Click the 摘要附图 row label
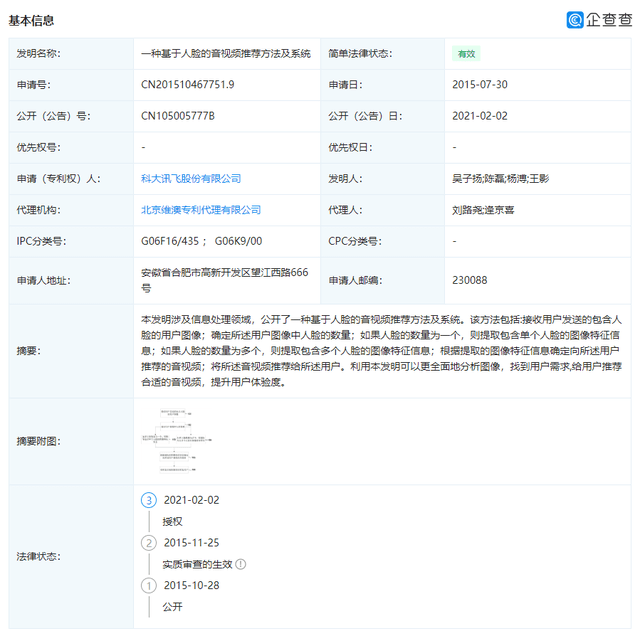The image size is (640, 641). [38, 442]
